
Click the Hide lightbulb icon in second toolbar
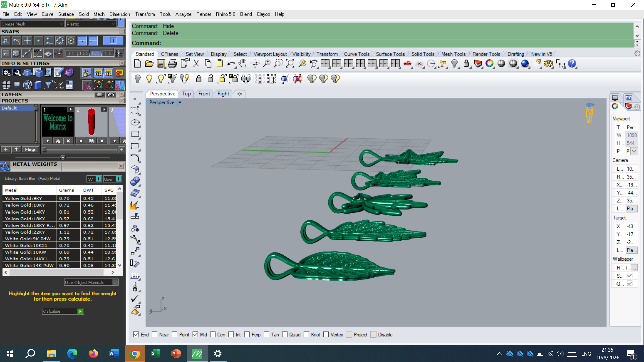pyautogui.click(x=137, y=79)
